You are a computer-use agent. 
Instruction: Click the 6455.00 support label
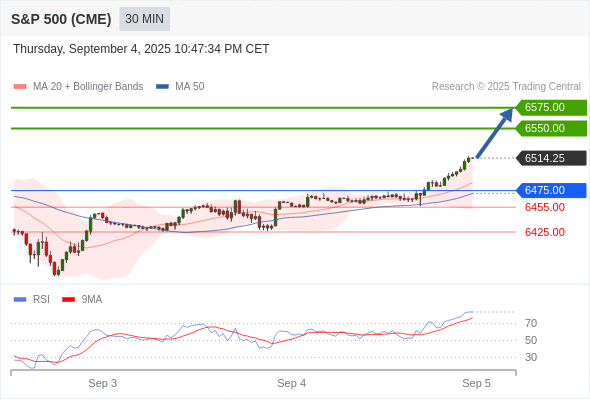click(545, 207)
